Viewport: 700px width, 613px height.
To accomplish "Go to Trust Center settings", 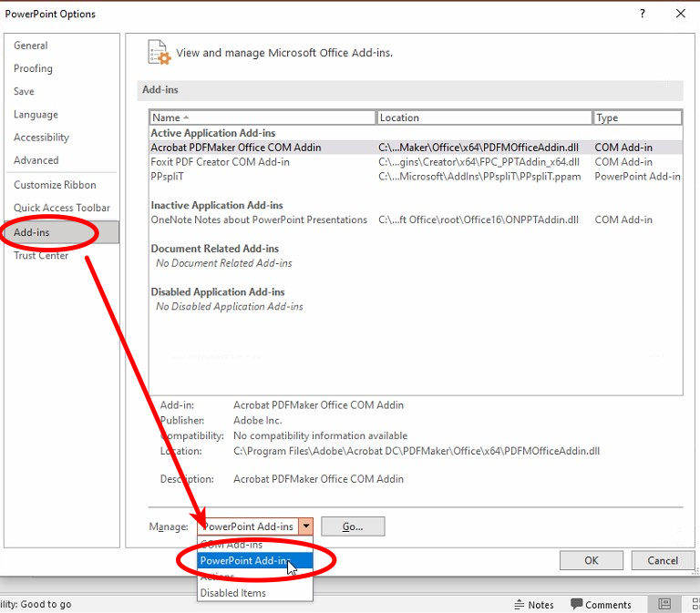I will 41,256.
